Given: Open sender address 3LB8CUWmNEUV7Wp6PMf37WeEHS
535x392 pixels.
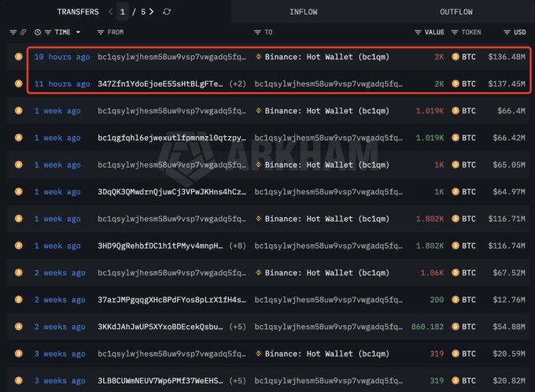Looking at the screenshot, I should pyautogui.click(x=160, y=380).
